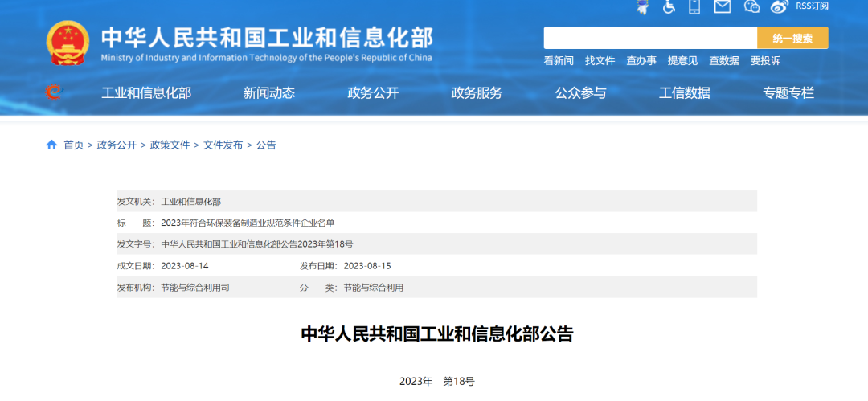Focus the site search input field

(650, 39)
